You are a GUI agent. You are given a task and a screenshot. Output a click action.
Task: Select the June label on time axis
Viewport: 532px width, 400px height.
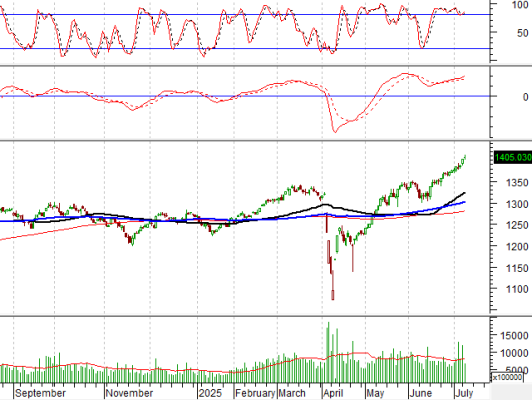point(420,393)
